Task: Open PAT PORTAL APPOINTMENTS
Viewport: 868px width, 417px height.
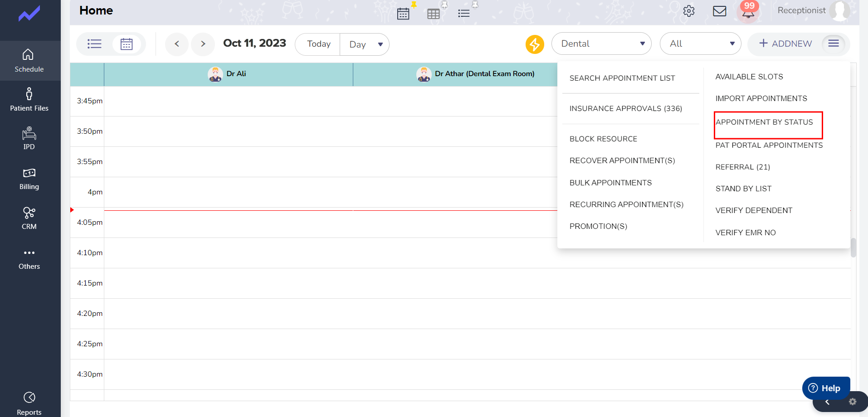Action: 769,145
